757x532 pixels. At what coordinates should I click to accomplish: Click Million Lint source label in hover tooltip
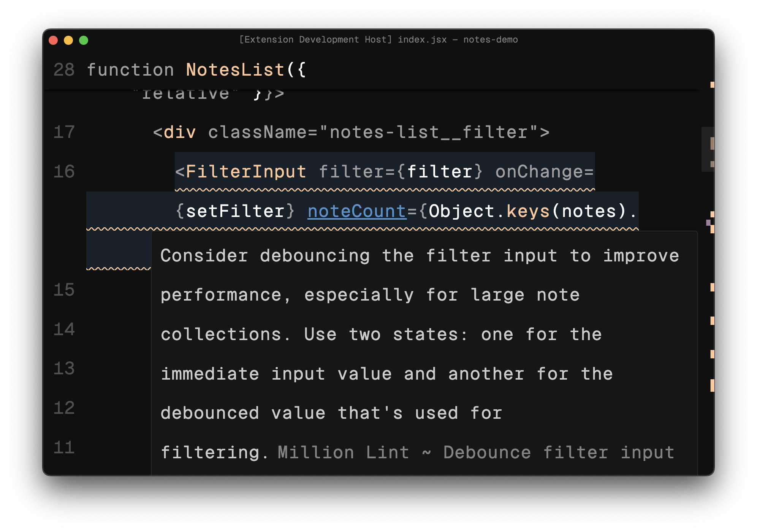[343, 453]
